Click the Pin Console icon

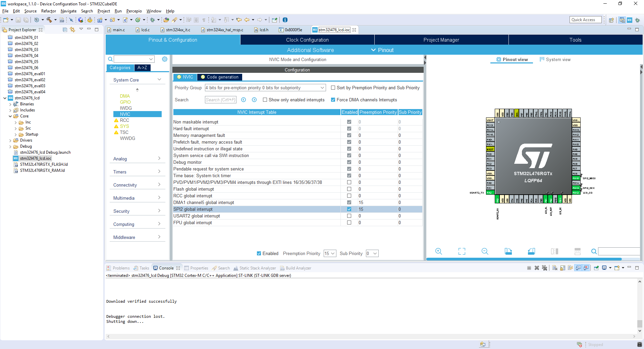click(596, 268)
